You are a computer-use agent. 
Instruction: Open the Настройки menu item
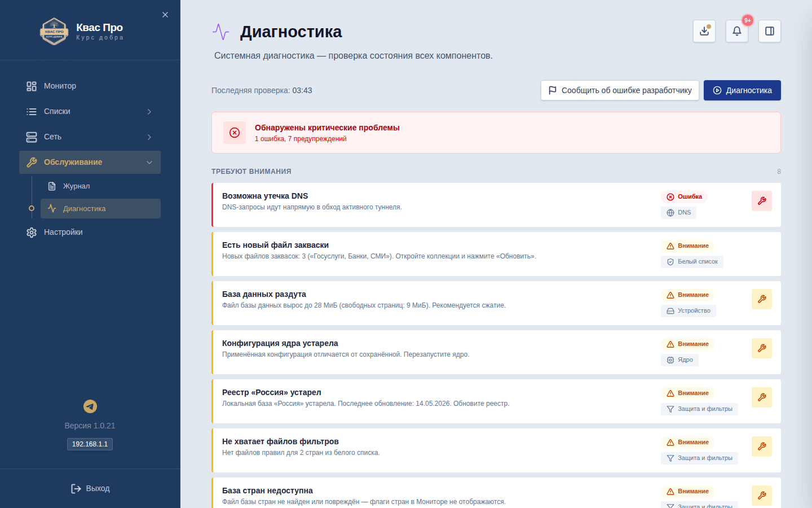(90, 232)
